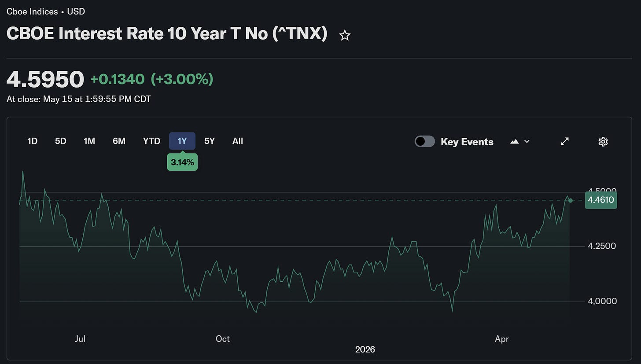
Task: Open chart type dropdown chevron
Action: (527, 142)
